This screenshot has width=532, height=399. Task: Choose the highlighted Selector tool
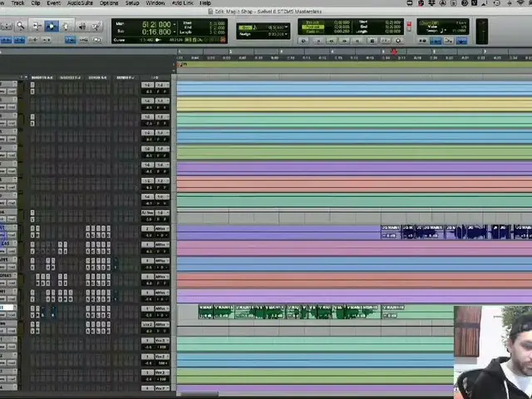tap(52, 26)
